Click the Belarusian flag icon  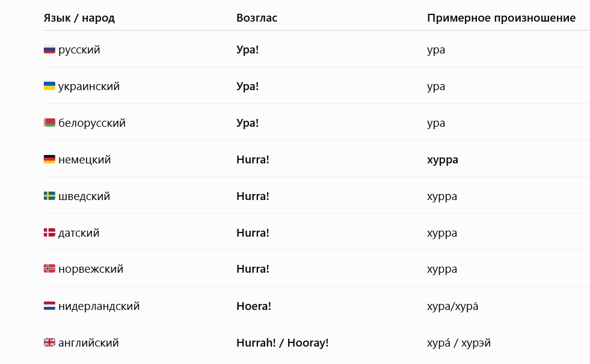pyautogui.click(x=49, y=123)
